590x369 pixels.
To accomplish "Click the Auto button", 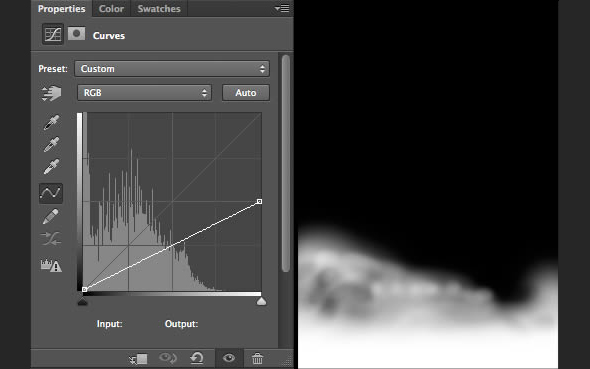I will [246, 93].
